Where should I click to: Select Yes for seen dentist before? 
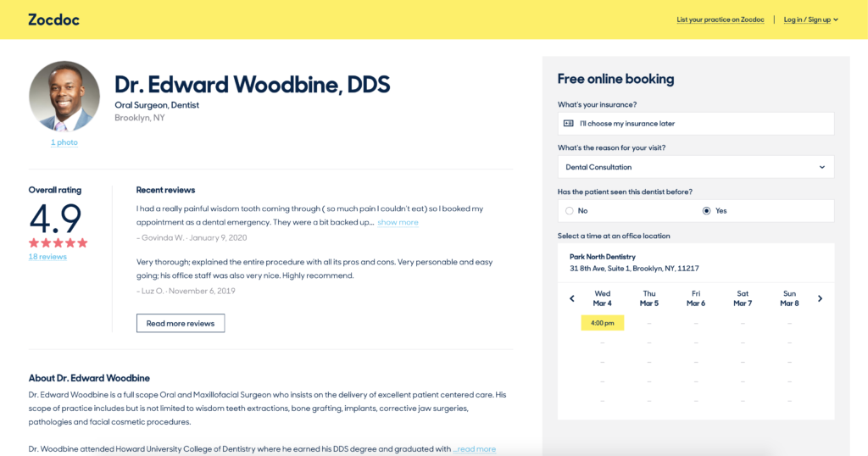[706, 211]
